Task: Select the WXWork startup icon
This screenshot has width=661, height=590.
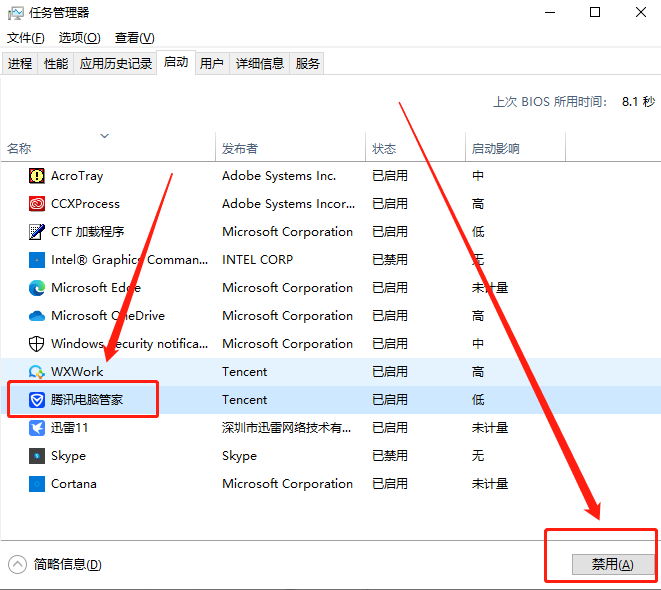Action: click(37, 371)
